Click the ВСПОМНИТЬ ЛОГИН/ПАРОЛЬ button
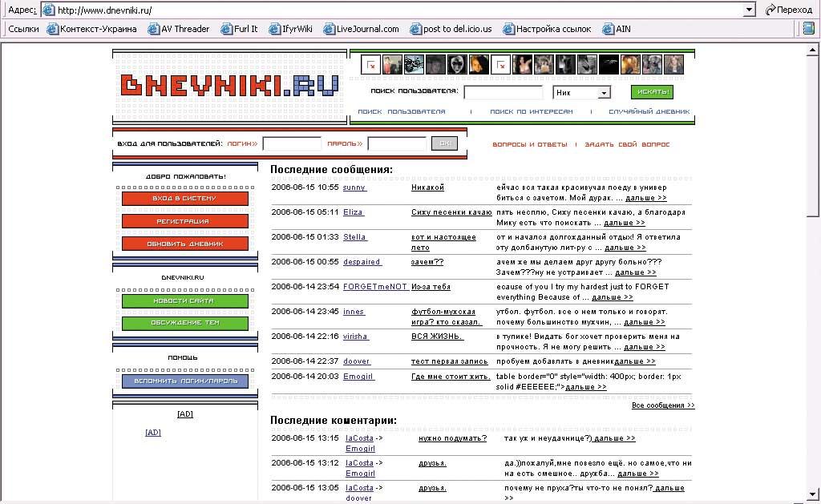Image resolution: width=821 pixels, height=504 pixels. (185, 381)
